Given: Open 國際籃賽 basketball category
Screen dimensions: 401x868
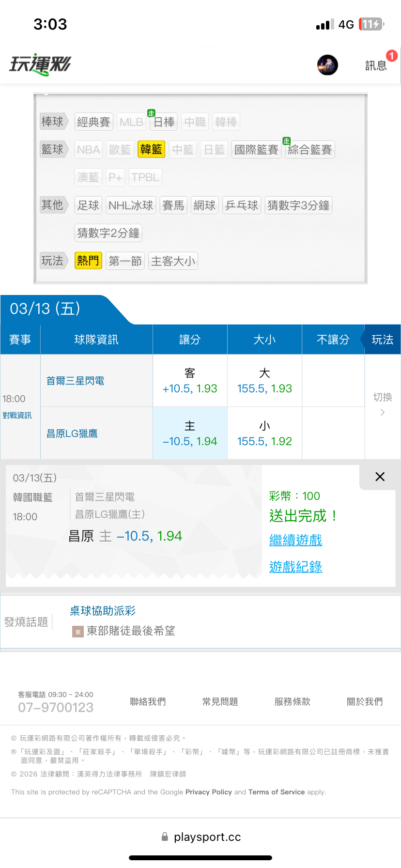Looking at the screenshot, I should click(256, 150).
